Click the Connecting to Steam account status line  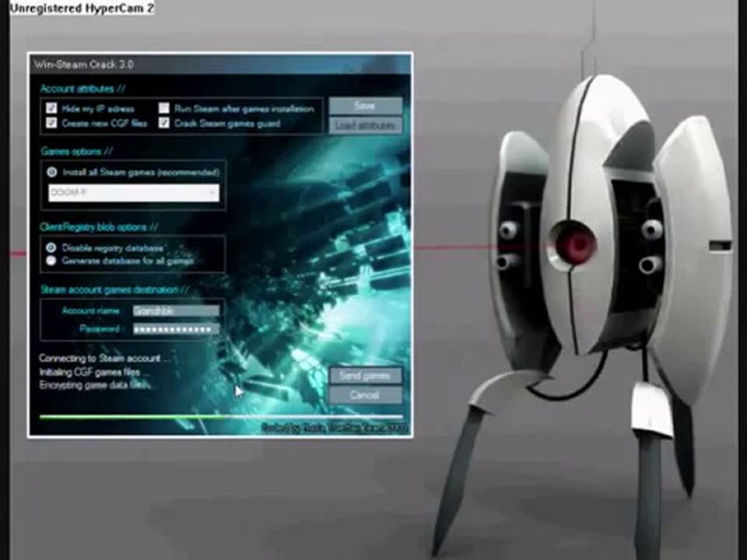point(104,358)
